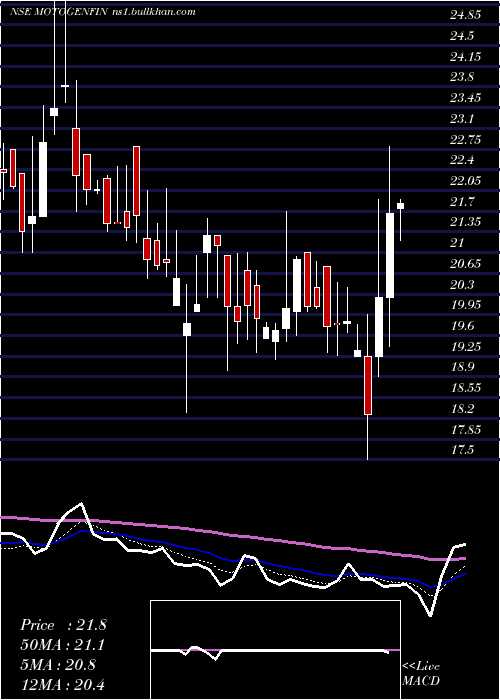Click the 23.1 price axis label

[x=462, y=119]
